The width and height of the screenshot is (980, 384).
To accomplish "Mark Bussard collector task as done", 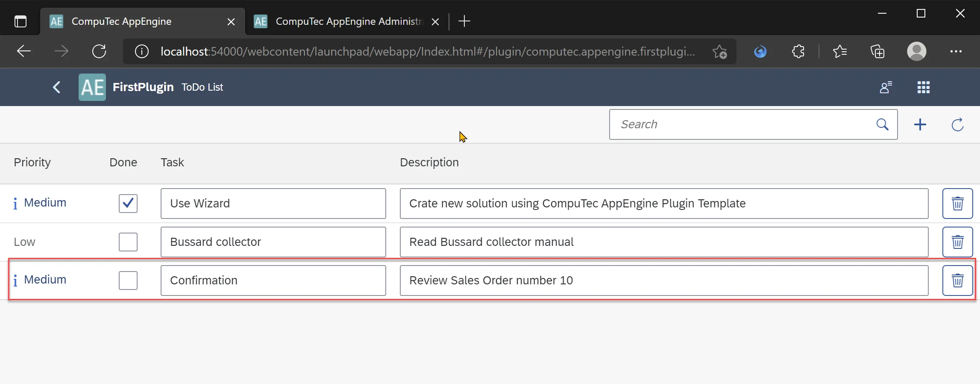I will (x=128, y=242).
